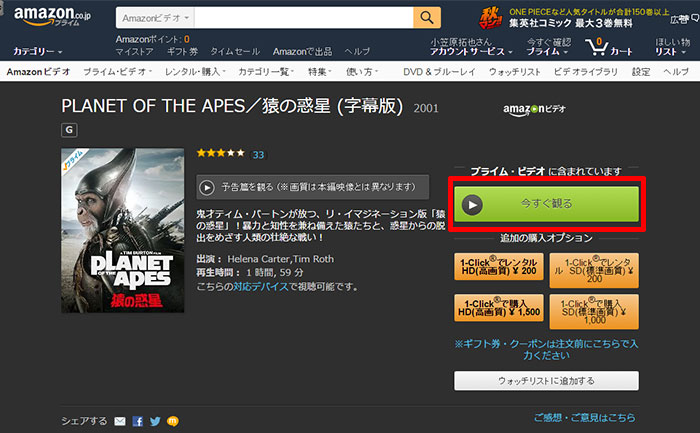The height and width of the screenshot is (433, 700).
Task: Play the trailer 予告篇を観る
Action: [312, 187]
